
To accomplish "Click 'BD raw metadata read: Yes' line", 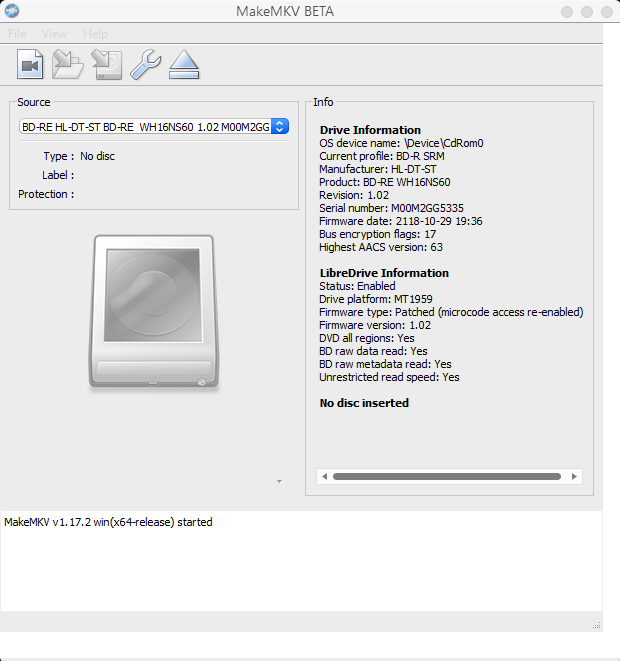I will tap(385, 364).
